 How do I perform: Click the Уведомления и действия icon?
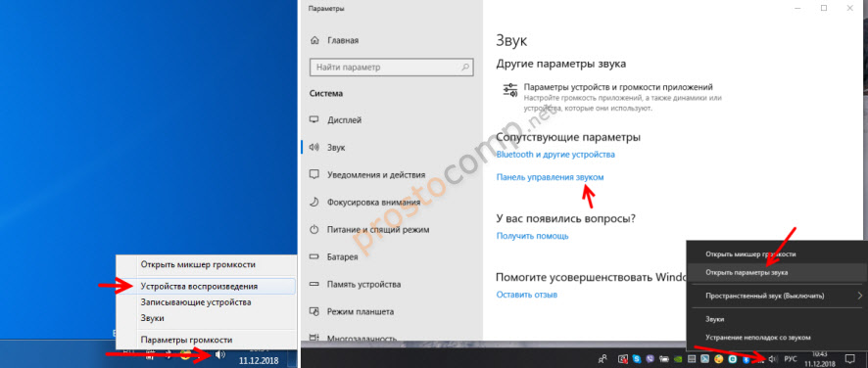[315, 174]
